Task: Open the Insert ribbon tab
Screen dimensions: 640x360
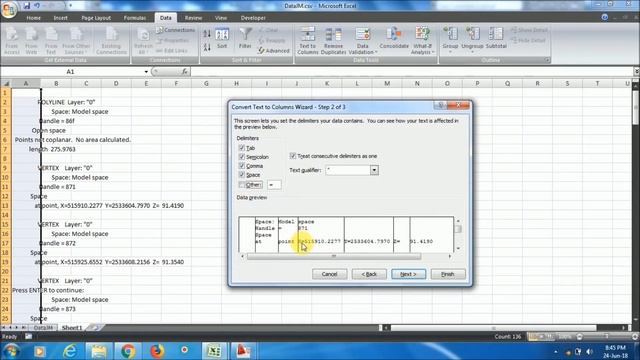Action: pos(60,18)
